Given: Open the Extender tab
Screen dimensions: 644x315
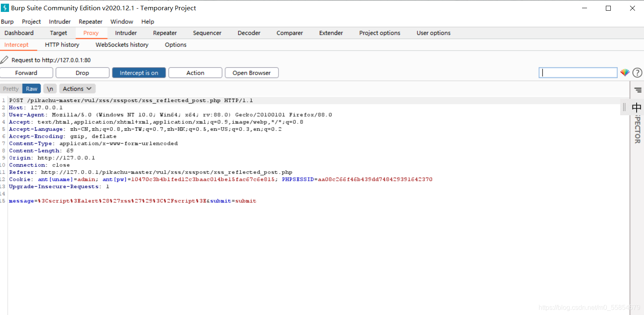Looking at the screenshot, I should click(331, 33).
